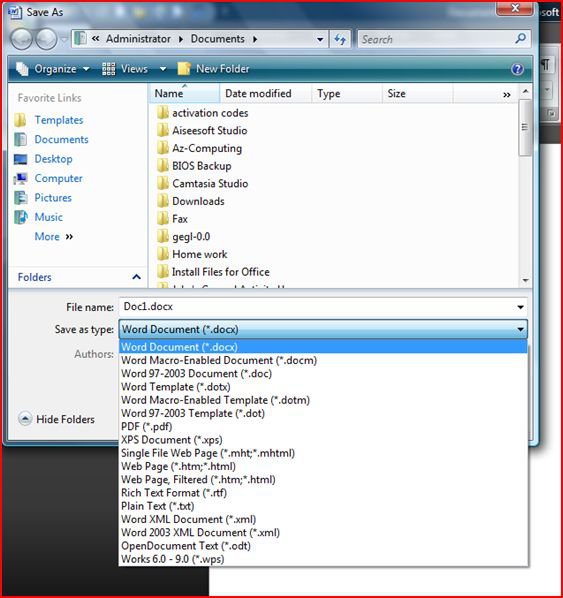Click the refresh arrows icon beside address bar
Screen dimensions: 563x598
[340, 39]
